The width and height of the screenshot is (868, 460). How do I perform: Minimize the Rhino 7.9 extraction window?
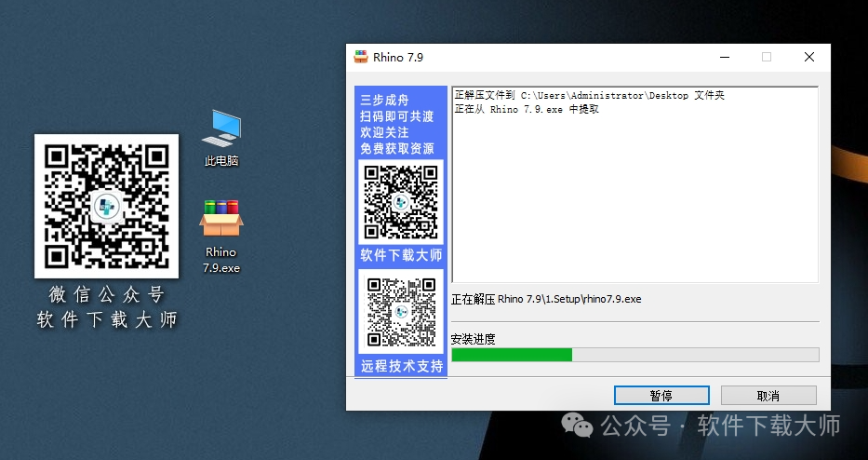click(x=725, y=57)
